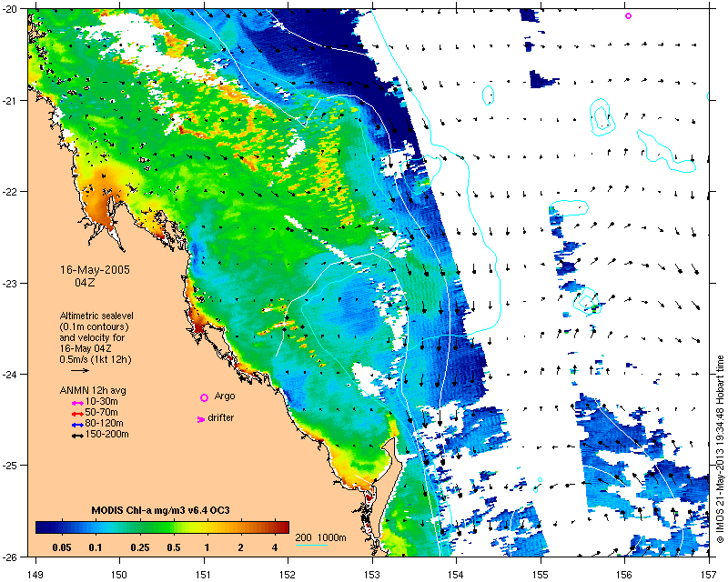Select the black 150-200m ANMN arrow symbol

pyautogui.click(x=77, y=436)
